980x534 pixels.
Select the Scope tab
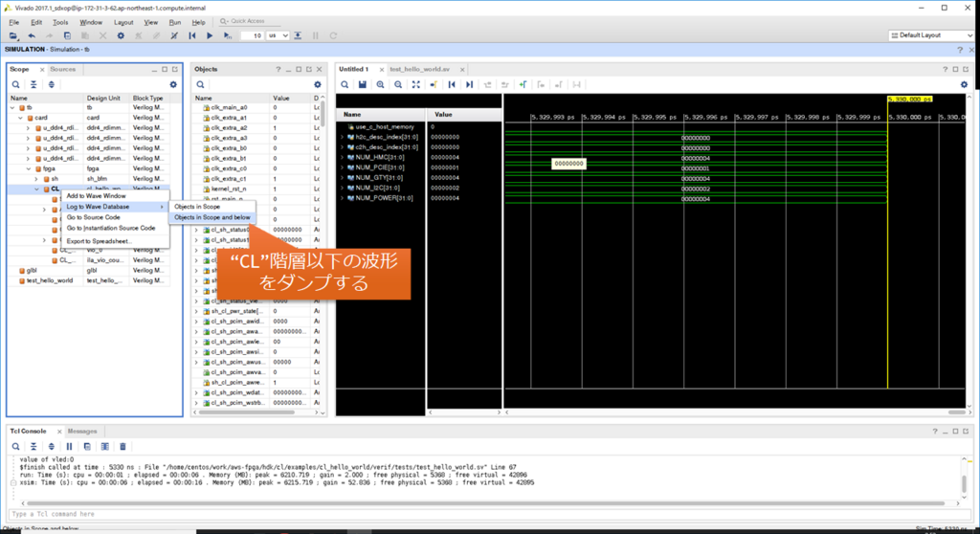(19, 70)
